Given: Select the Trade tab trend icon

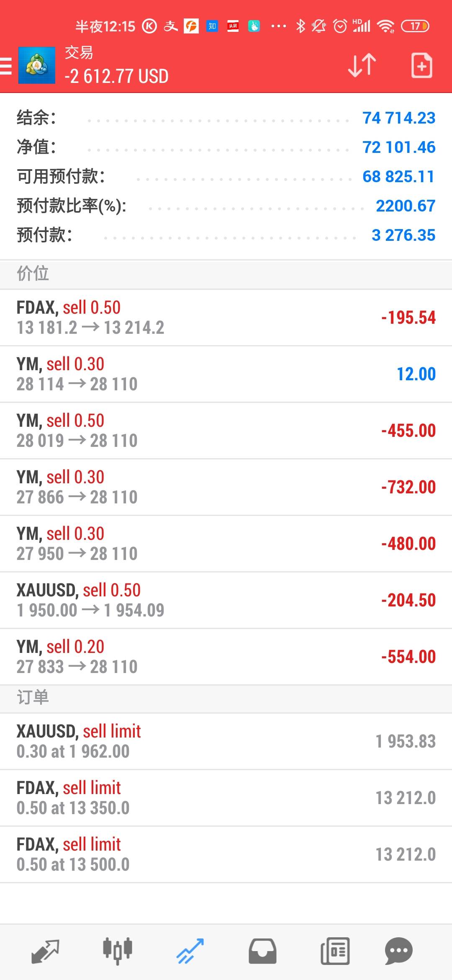Looking at the screenshot, I should tap(190, 951).
